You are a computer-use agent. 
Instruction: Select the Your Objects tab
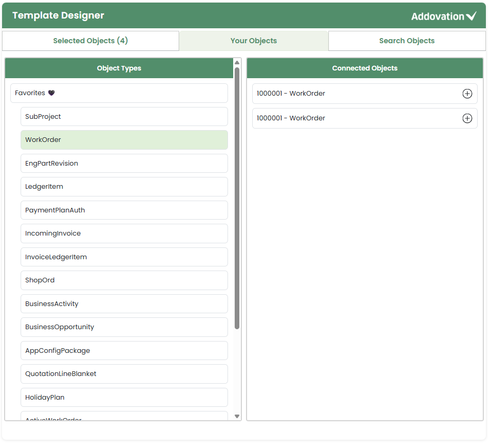(x=253, y=41)
